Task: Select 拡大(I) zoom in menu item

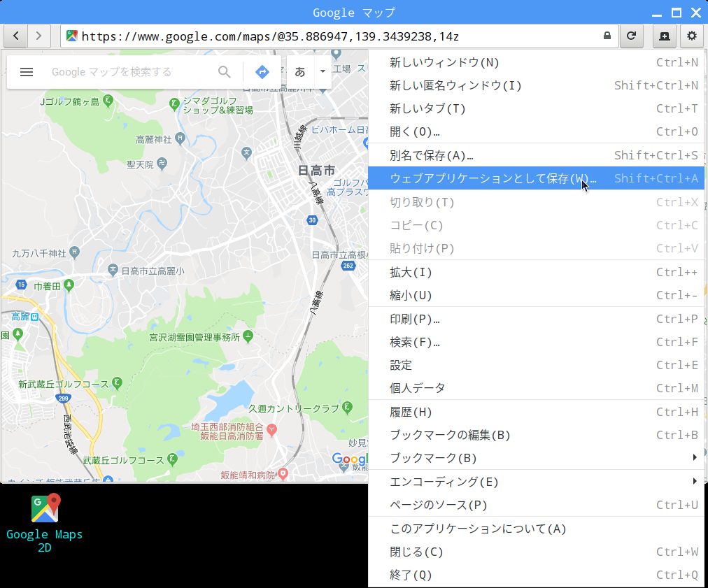Action: pos(537,272)
